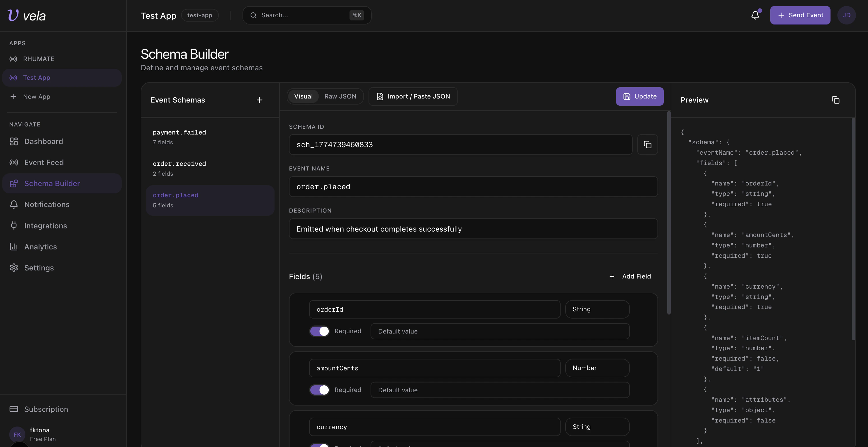Open type dropdown for orderId field

[x=597, y=309]
